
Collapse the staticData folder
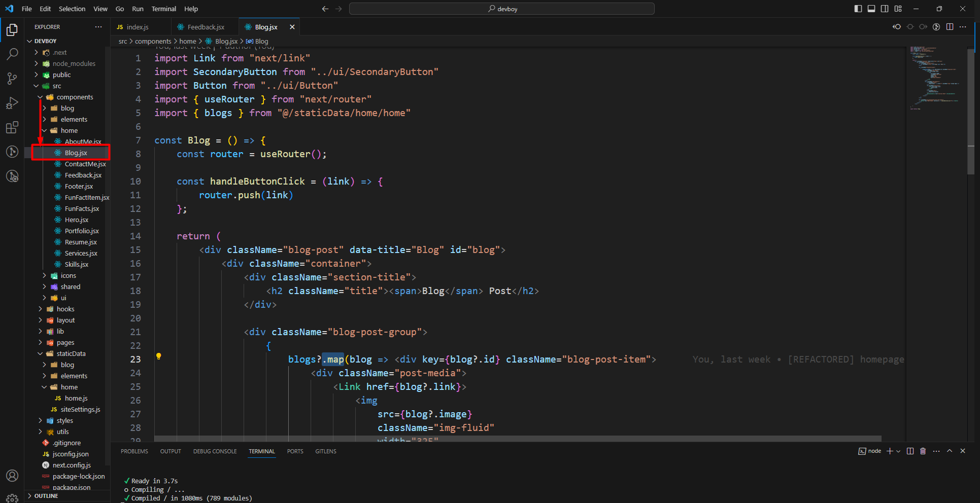71,353
